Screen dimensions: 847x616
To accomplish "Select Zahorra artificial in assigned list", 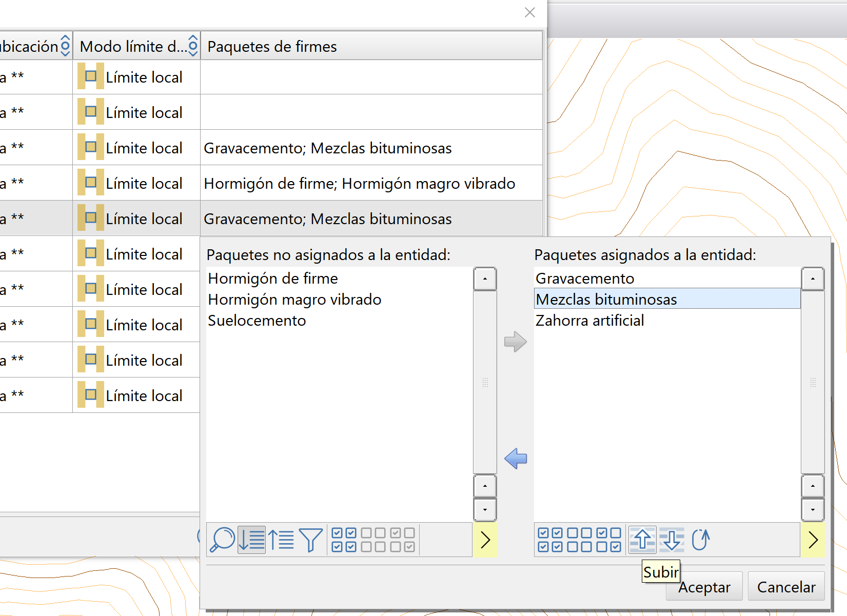I will coord(589,321).
